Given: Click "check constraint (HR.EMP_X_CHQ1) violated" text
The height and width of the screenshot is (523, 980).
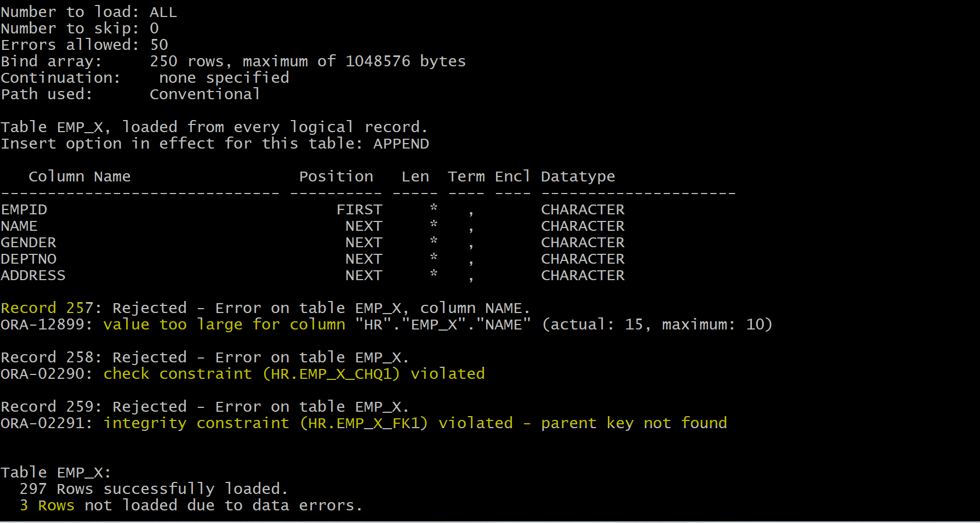Looking at the screenshot, I should click(x=294, y=374).
